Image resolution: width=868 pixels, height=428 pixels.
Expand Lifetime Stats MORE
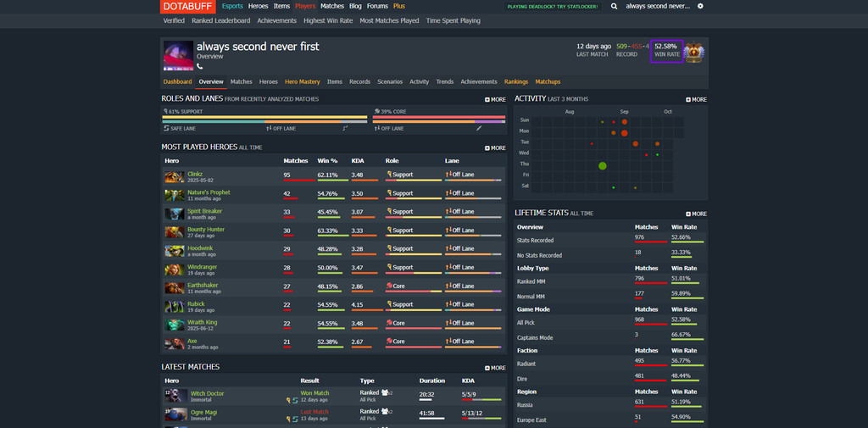[x=697, y=214]
